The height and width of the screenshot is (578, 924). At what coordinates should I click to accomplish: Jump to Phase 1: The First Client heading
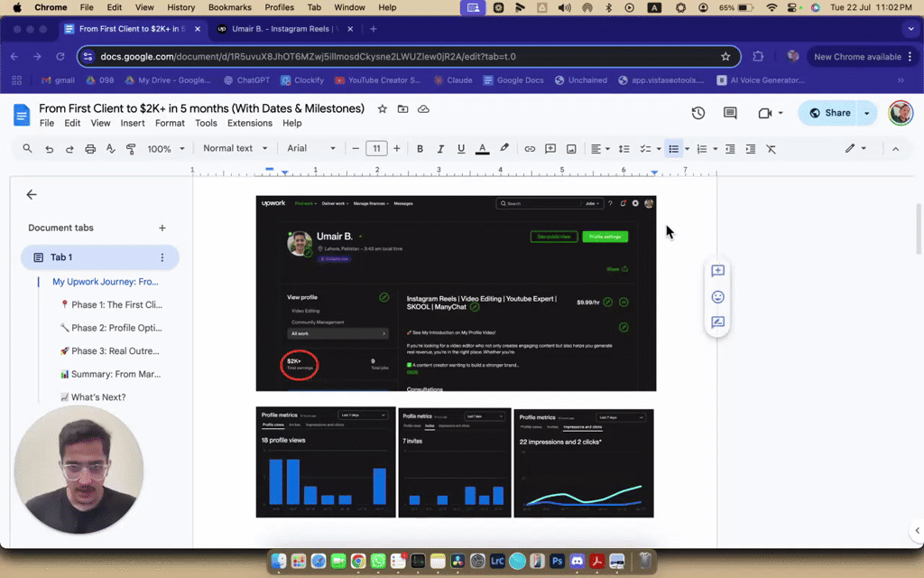[x=111, y=304]
